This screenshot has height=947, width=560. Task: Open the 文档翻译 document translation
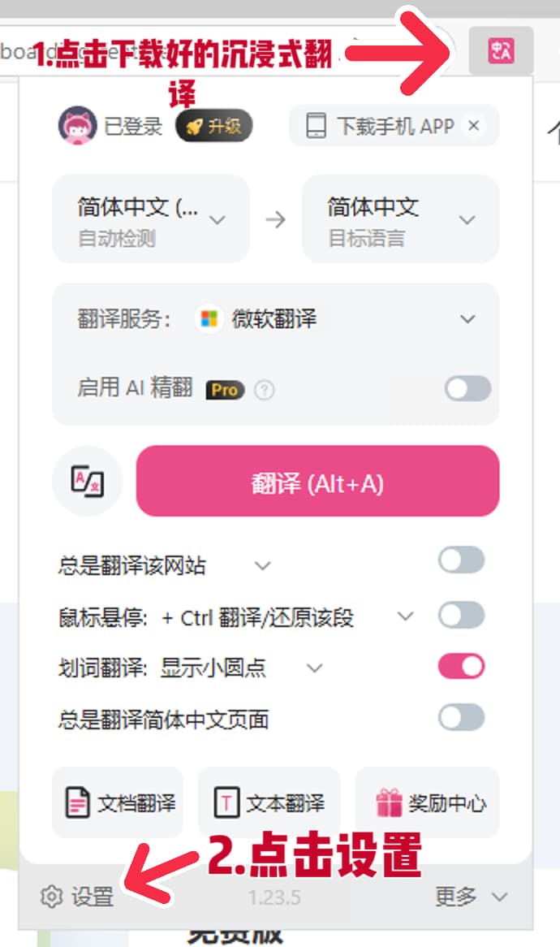(x=118, y=803)
